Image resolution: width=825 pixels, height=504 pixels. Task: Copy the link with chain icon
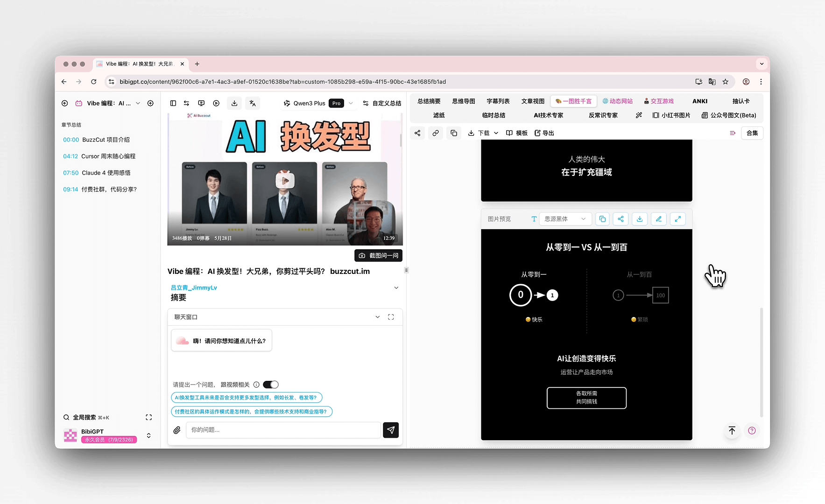click(x=436, y=133)
